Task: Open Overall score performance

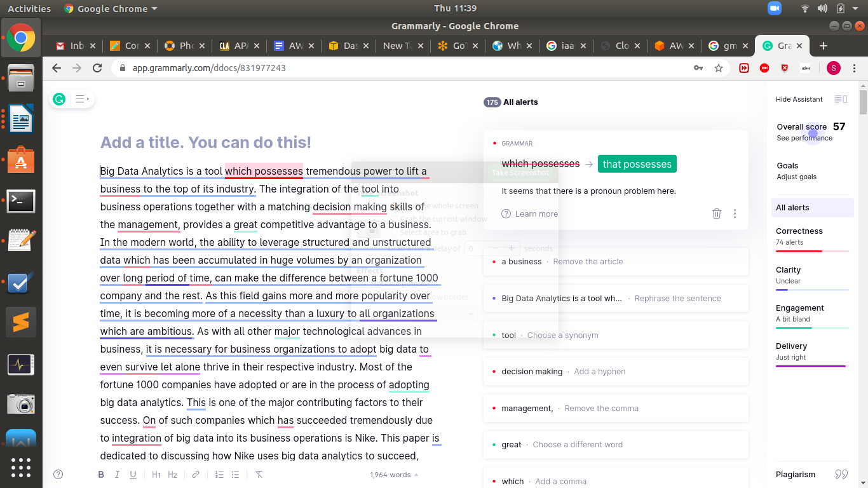Action: pos(811,132)
